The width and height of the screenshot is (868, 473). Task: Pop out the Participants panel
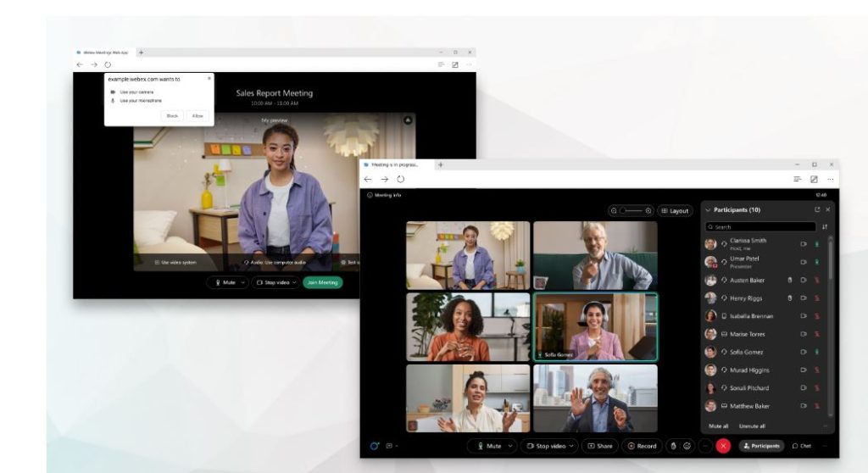coord(817,209)
